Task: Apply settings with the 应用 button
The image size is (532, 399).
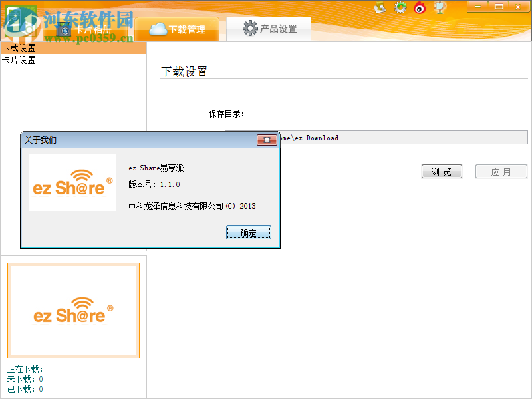Action: click(501, 171)
